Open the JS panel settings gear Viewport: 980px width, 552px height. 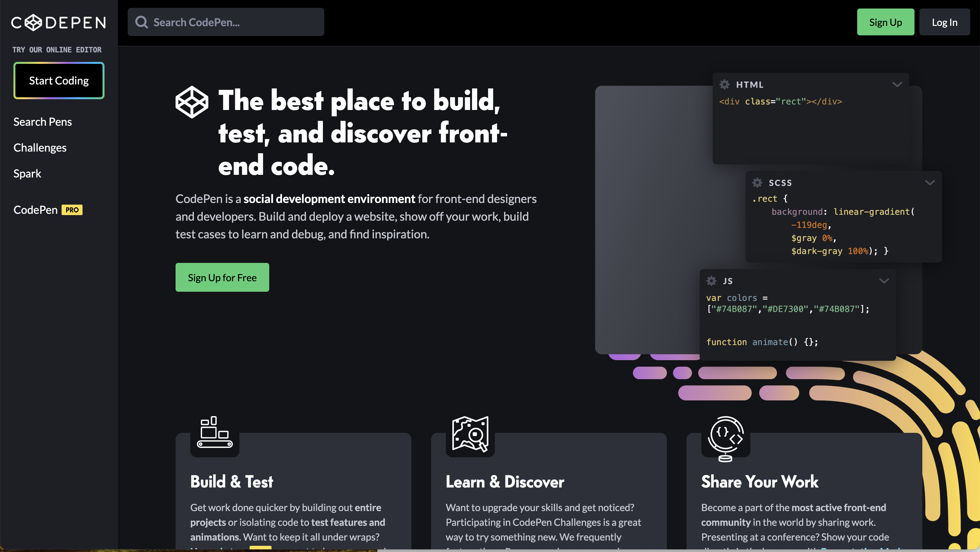pyautogui.click(x=711, y=281)
